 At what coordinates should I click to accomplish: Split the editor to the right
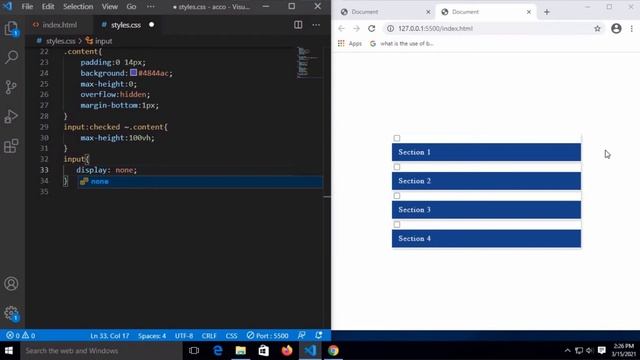tap(298, 25)
